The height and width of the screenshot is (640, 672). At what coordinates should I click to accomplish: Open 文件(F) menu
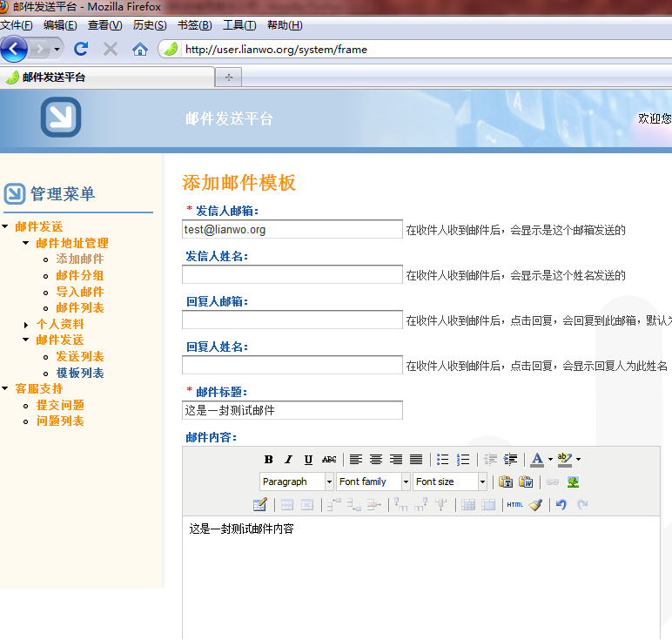[17, 25]
